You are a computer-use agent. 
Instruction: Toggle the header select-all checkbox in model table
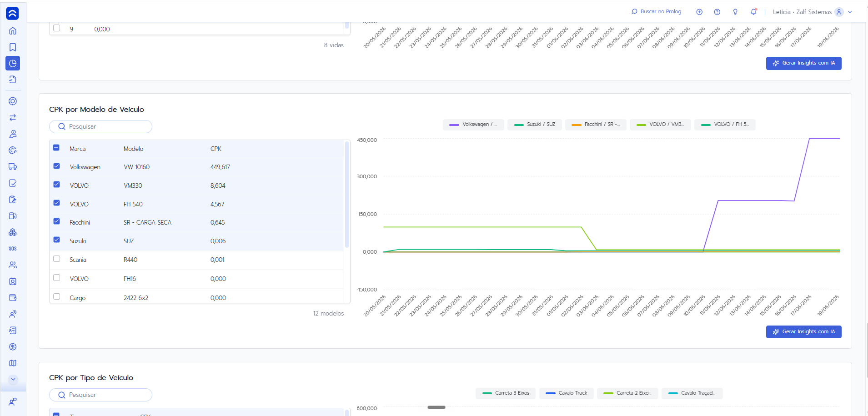coord(56,148)
